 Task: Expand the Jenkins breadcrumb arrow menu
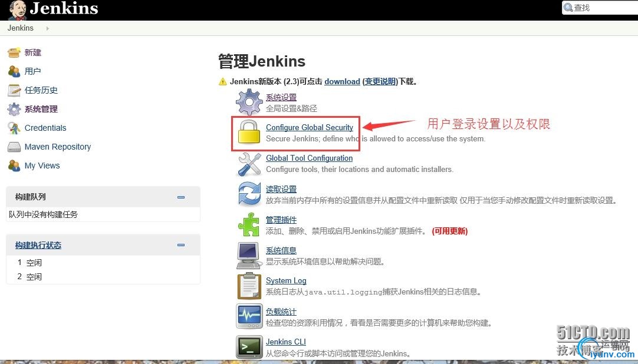pyautogui.click(x=48, y=28)
